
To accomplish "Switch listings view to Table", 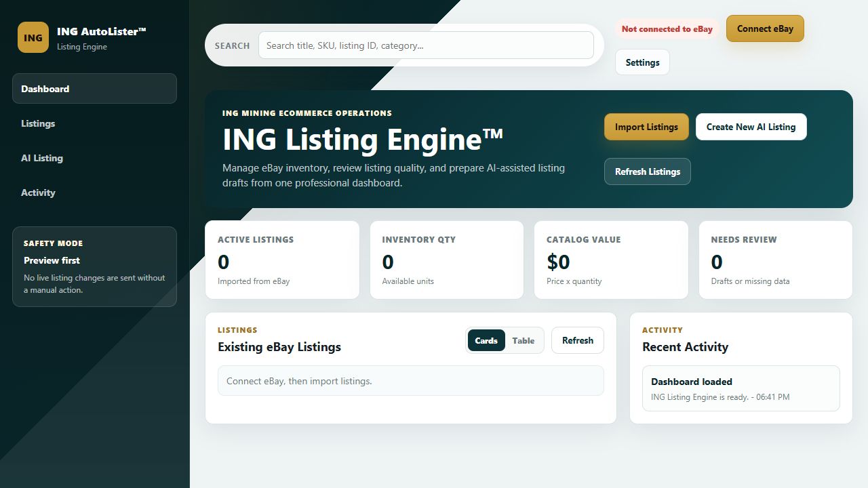I will pyautogui.click(x=523, y=341).
